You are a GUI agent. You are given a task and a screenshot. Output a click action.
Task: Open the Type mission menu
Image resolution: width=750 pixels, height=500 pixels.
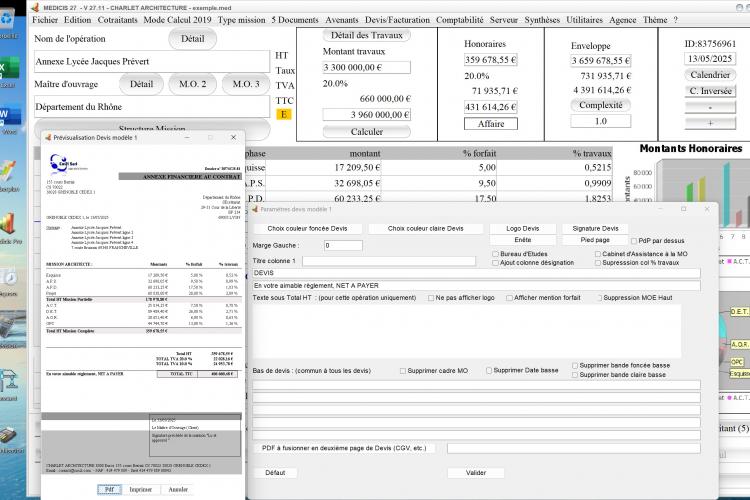coord(242,20)
